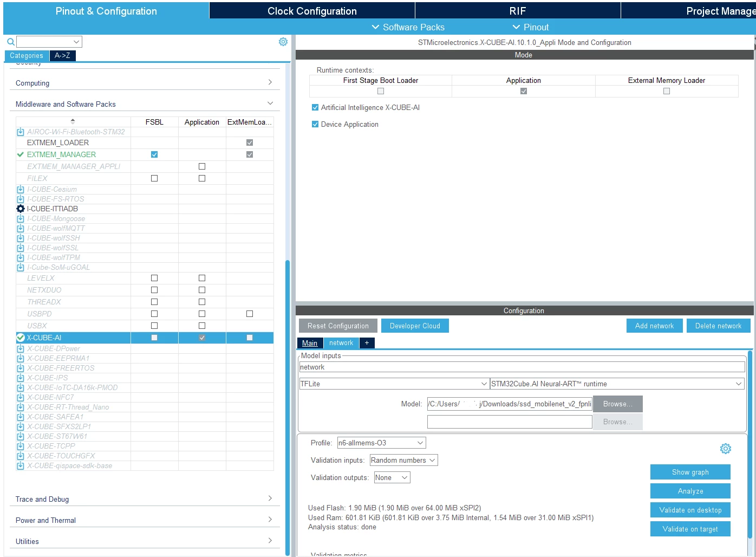
Task: Click the Show graph button
Action: click(x=690, y=472)
